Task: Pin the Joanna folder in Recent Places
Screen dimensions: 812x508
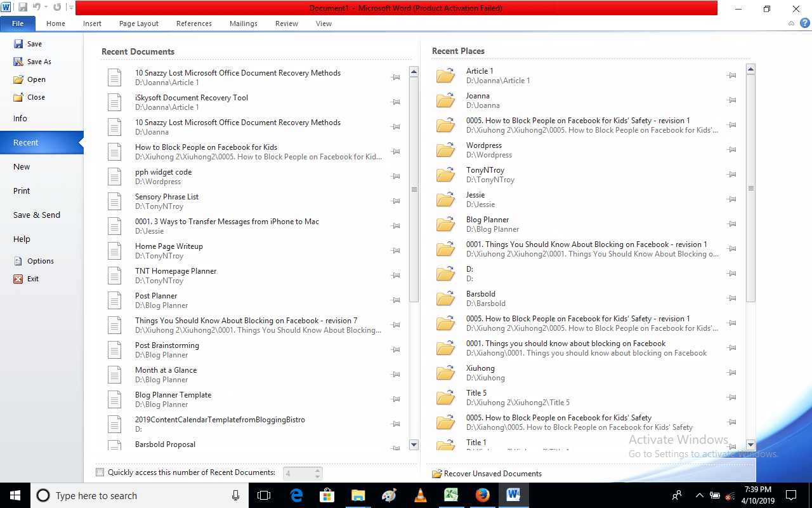Action: pos(731,100)
